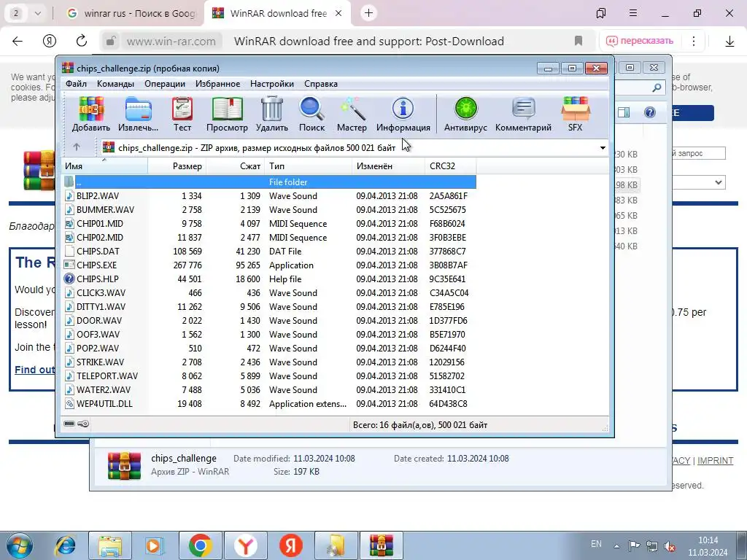Image resolution: width=747 pixels, height=560 pixels.
Task: Open the Настройки menu
Action: 272,84
